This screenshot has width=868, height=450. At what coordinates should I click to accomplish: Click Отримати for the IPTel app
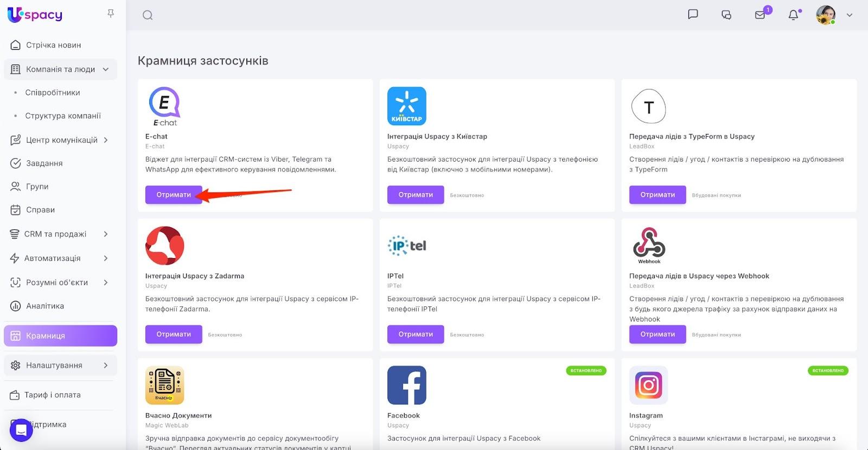(x=416, y=334)
